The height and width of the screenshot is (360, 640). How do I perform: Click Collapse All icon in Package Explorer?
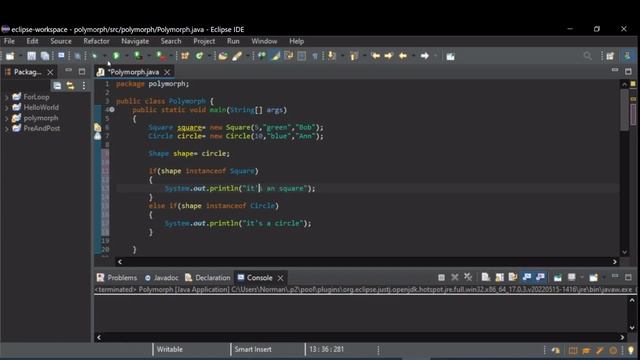tap(57, 85)
